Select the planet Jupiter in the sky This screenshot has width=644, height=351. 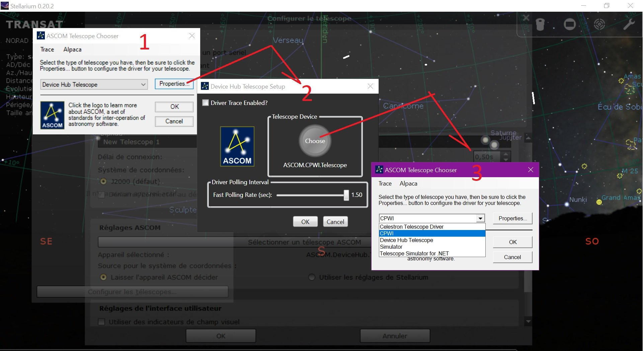pyautogui.click(x=494, y=145)
